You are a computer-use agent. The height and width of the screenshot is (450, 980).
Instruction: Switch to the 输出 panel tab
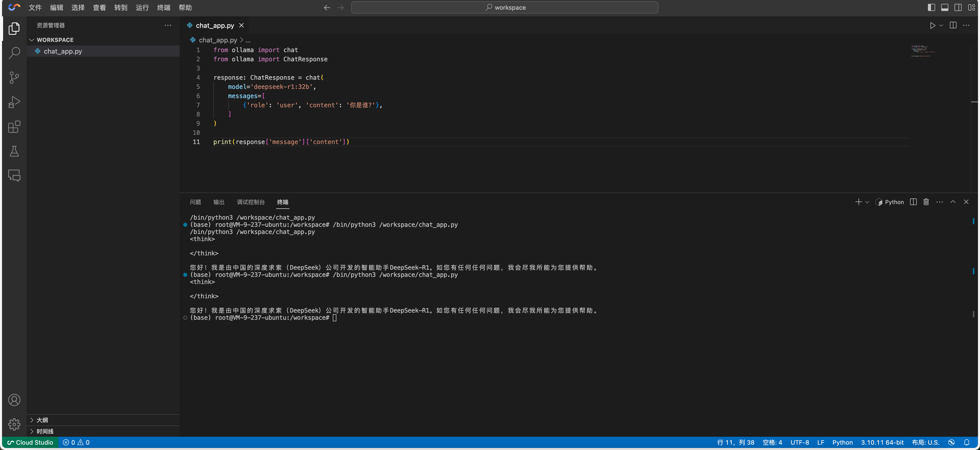coord(219,202)
